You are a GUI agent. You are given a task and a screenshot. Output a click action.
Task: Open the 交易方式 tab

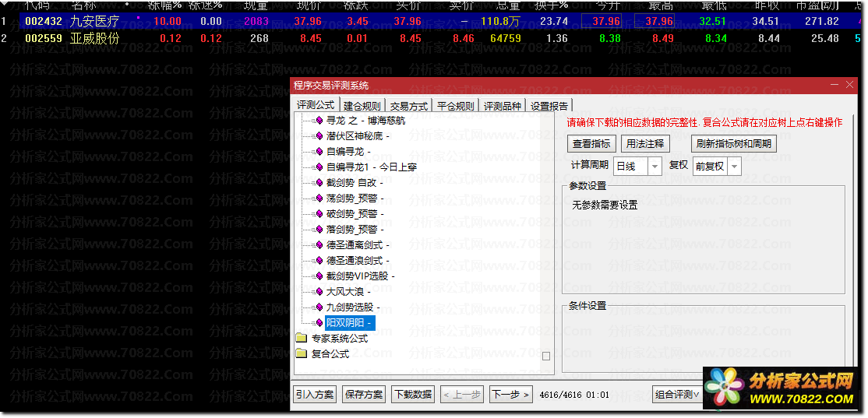(x=408, y=106)
